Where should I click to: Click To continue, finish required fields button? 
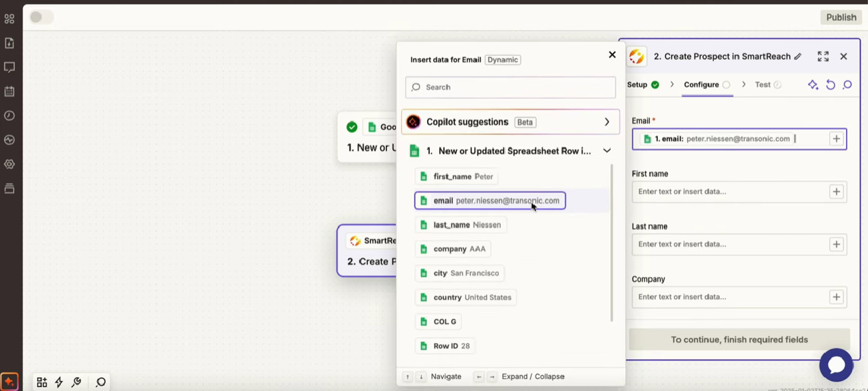739,339
